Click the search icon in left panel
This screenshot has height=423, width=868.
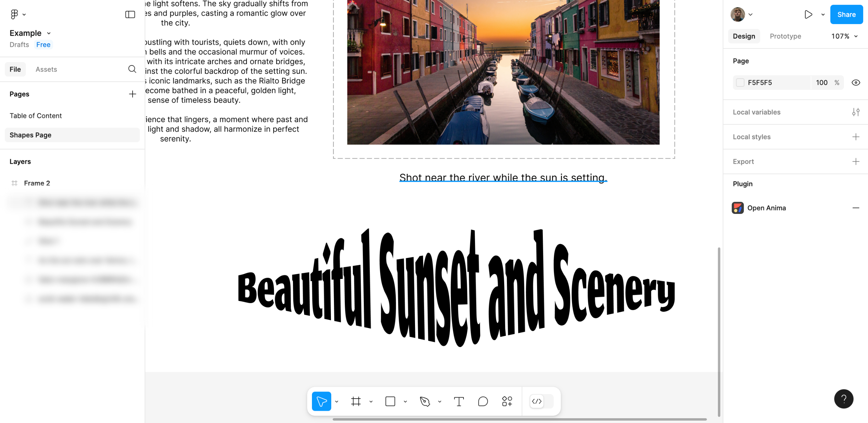132,69
